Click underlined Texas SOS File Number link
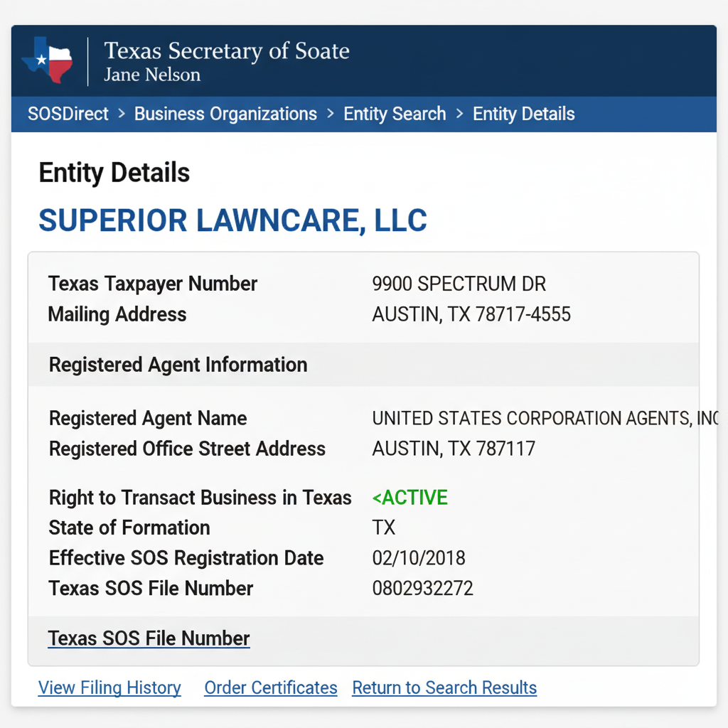 (x=149, y=638)
